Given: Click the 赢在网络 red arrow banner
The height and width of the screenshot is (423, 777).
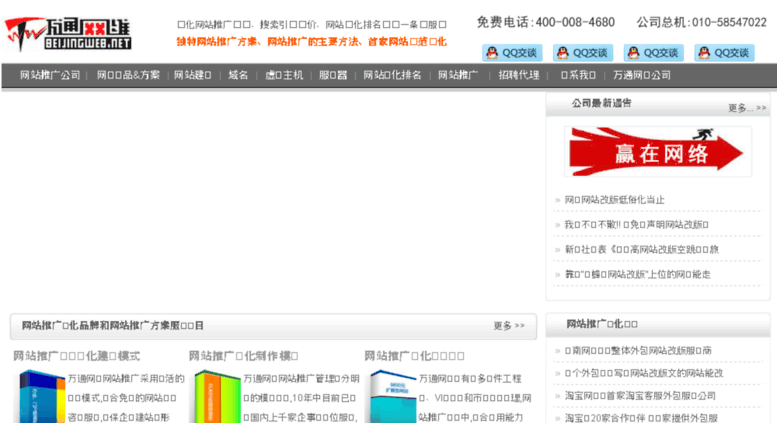Looking at the screenshot, I should (x=658, y=152).
